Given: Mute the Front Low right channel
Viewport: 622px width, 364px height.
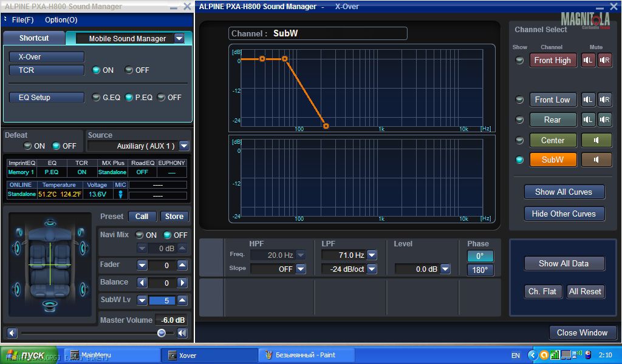Looking at the screenshot, I should tap(604, 99).
